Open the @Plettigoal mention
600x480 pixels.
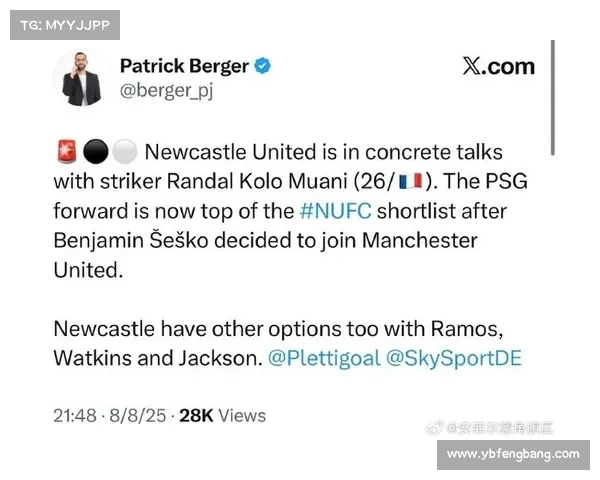point(324,358)
